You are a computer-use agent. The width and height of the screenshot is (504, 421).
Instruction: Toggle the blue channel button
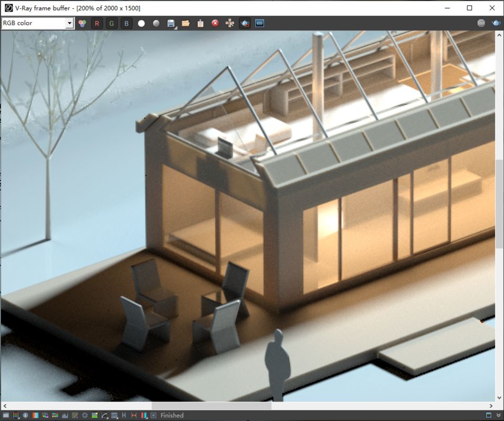coord(127,23)
